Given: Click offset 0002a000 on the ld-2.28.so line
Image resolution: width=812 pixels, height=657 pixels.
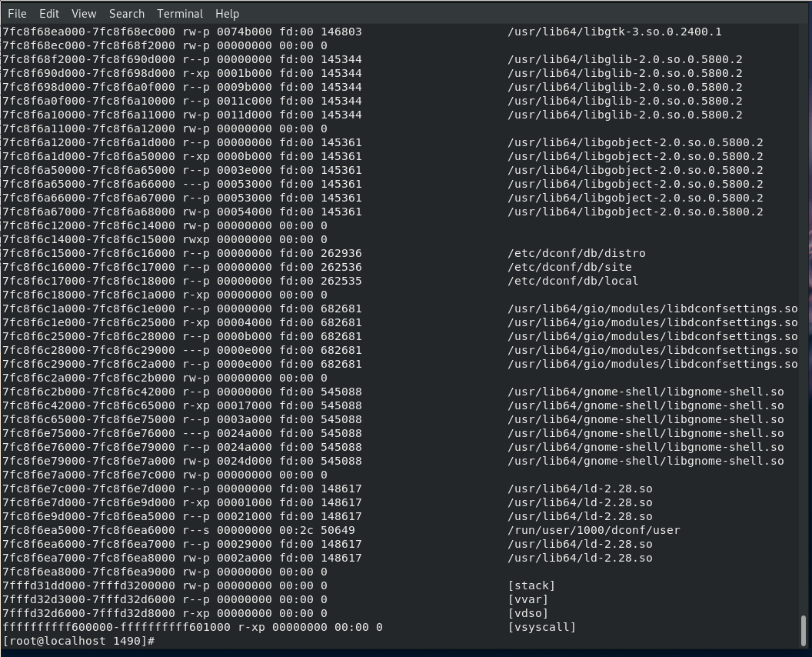Looking at the screenshot, I should pyautogui.click(x=245, y=558).
